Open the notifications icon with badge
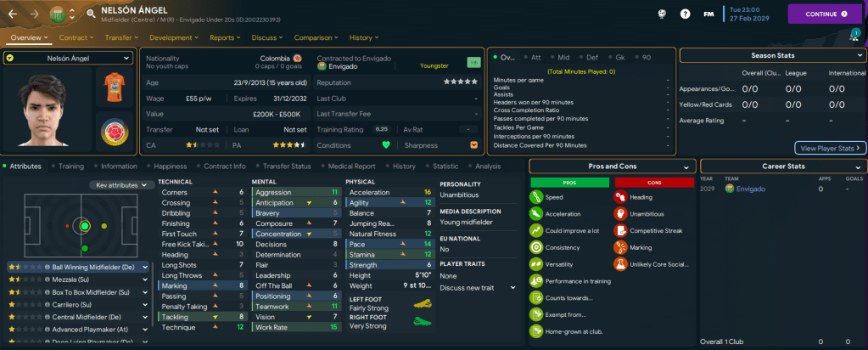This screenshot has width=868, height=350. pos(854,36)
